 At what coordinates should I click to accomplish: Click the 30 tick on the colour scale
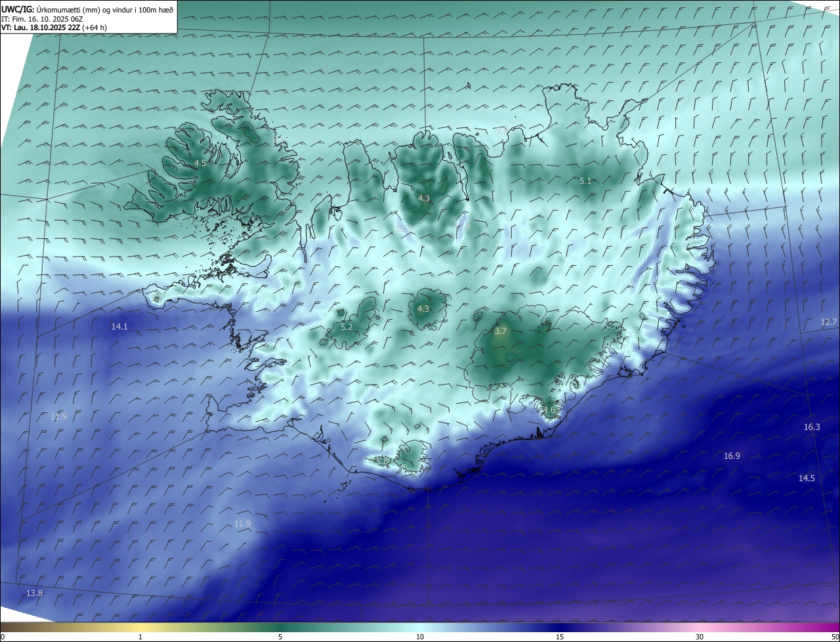(700, 637)
